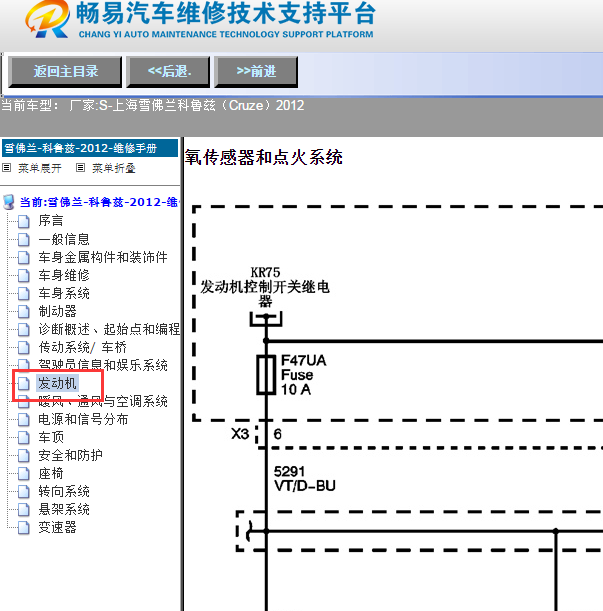Click the 返回主目录 button
Screen dimensions: 603x611
(65, 72)
